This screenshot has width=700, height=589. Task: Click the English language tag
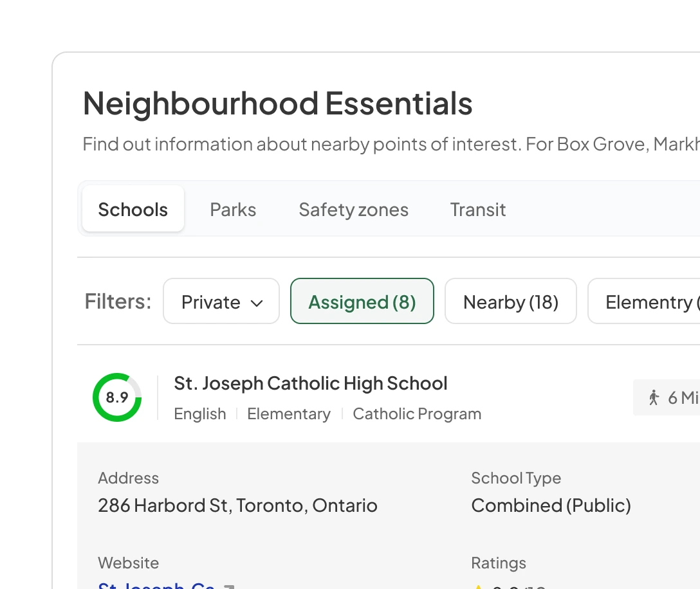pyautogui.click(x=200, y=414)
